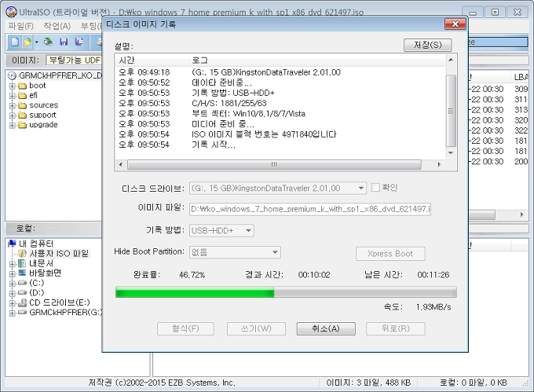Click the log scroll left arrow
Image resolution: width=534 pixels, height=392 pixels.
point(121,164)
